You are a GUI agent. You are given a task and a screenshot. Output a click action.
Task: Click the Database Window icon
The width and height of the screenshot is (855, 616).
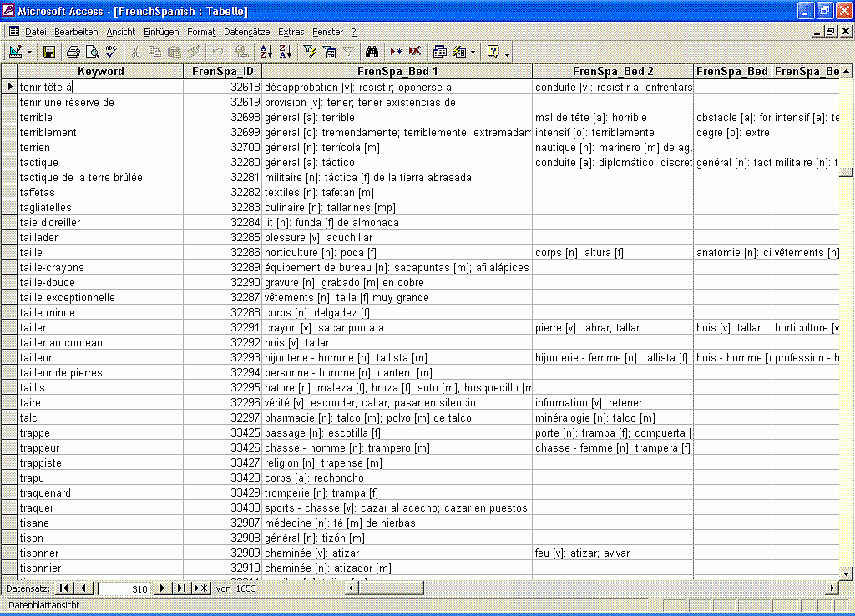[439, 52]
